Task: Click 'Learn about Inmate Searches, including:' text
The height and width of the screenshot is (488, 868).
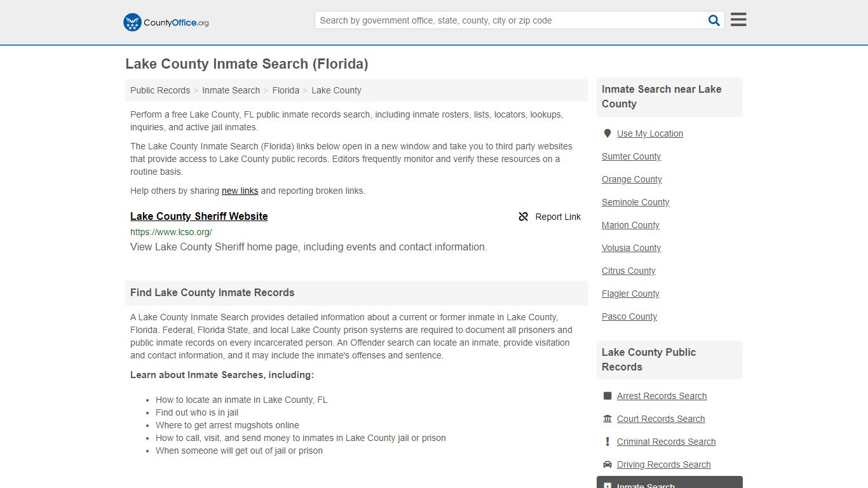Action: point(222,375)
